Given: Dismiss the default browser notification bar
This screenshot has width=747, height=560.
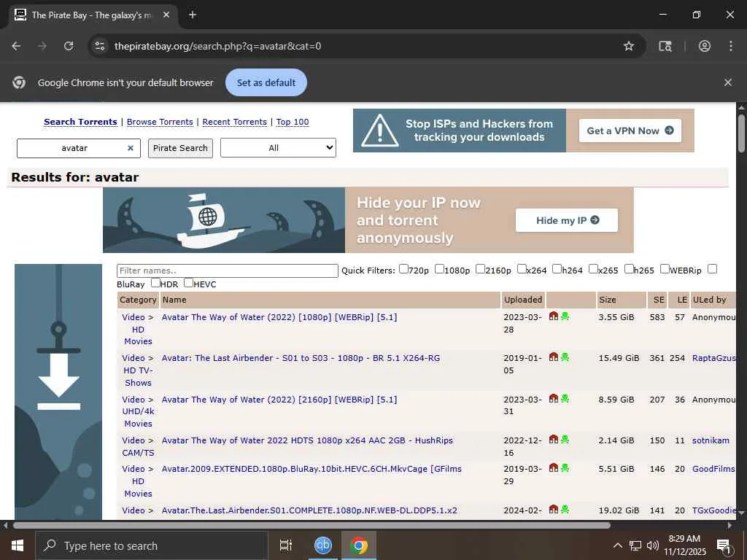Looking at the screenshot, I should 728,82.
